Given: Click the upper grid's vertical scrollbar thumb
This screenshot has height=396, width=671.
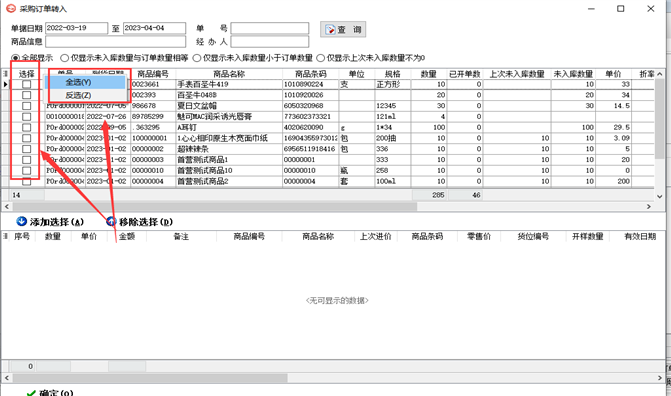Looking at the screenshot, I should tap(659, 118).
